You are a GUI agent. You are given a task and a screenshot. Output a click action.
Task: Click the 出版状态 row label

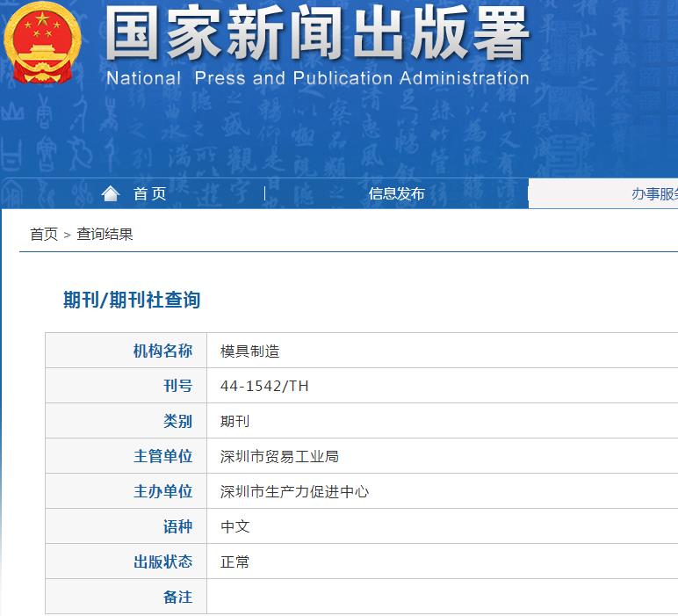tap(162, 562)
